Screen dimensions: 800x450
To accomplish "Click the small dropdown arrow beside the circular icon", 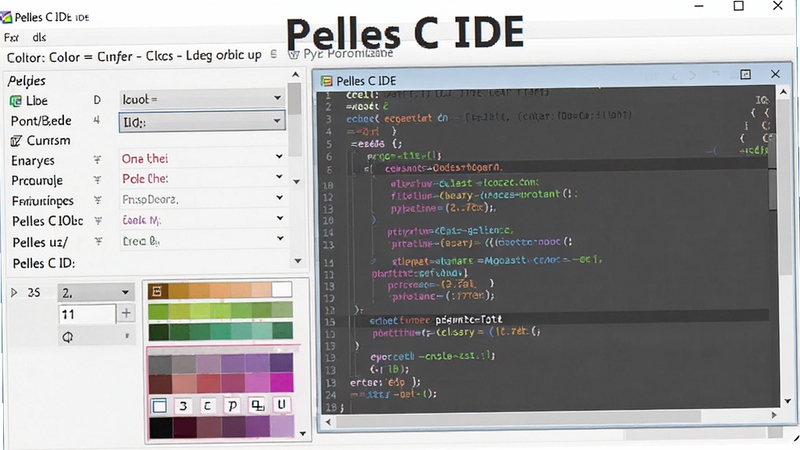I will click(127, 336).
